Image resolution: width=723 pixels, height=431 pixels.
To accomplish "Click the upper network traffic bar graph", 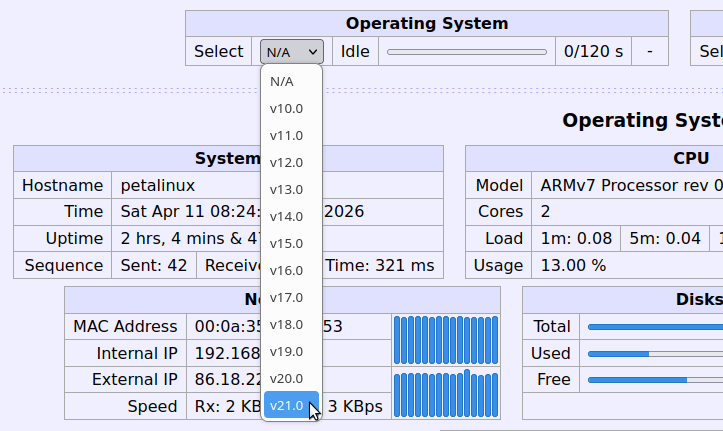I will 445,340.
